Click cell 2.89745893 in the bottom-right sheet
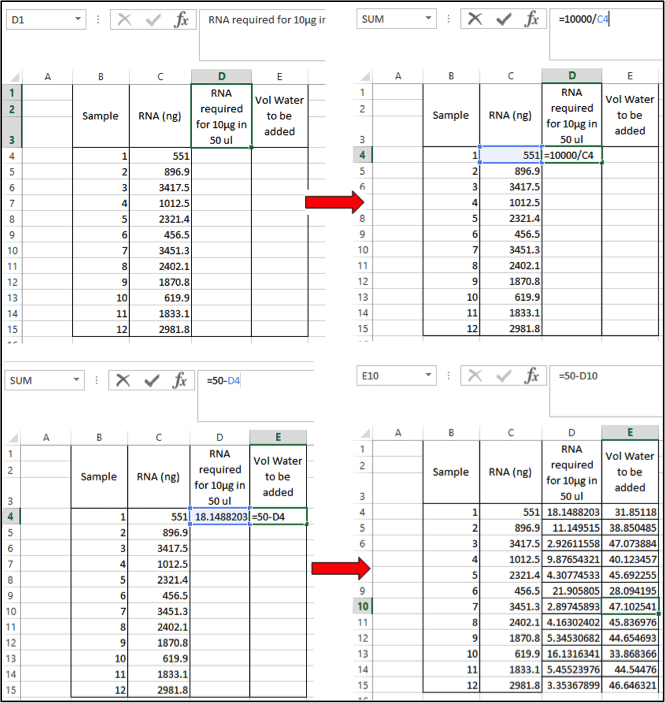The image size is (665, 703). 572,606
